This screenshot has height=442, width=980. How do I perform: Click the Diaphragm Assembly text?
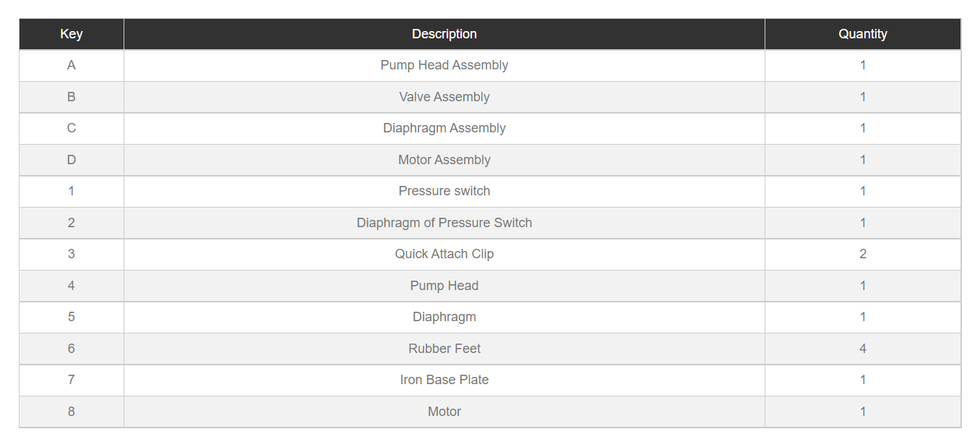(x=444, y=128)
